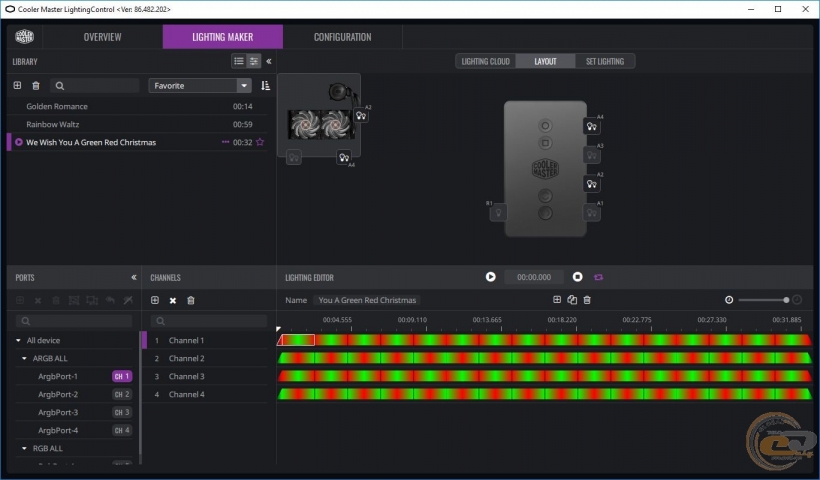Viewport: 820px width, 480px height.
Task: Toggle the purple loop playback button
Action: pos(598,277)
